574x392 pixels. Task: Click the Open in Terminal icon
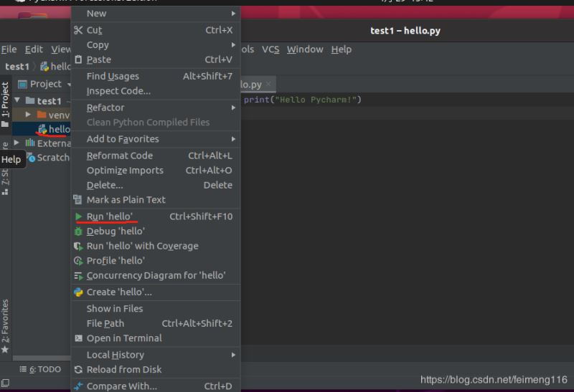(x=78, y=338)
